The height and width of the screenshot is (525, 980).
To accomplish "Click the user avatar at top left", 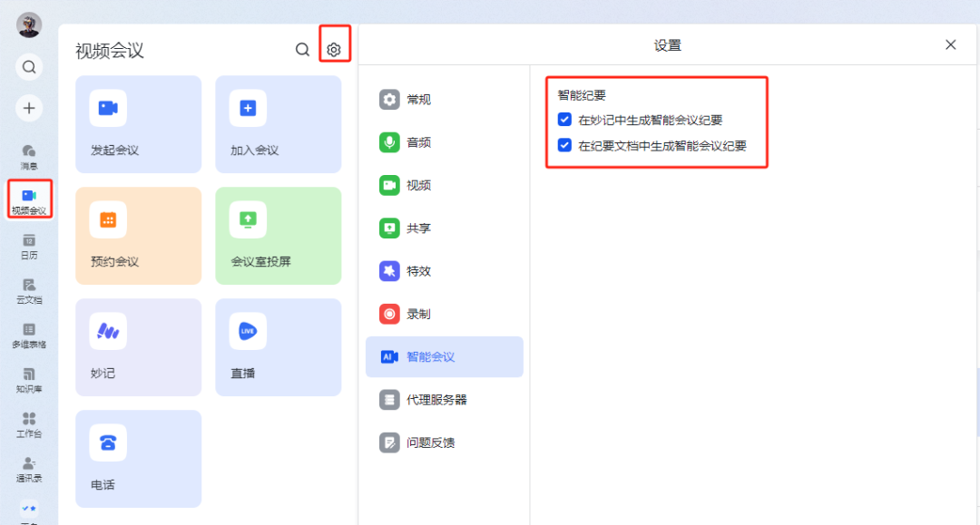I will pyautogui.click(x=29, y=25).
